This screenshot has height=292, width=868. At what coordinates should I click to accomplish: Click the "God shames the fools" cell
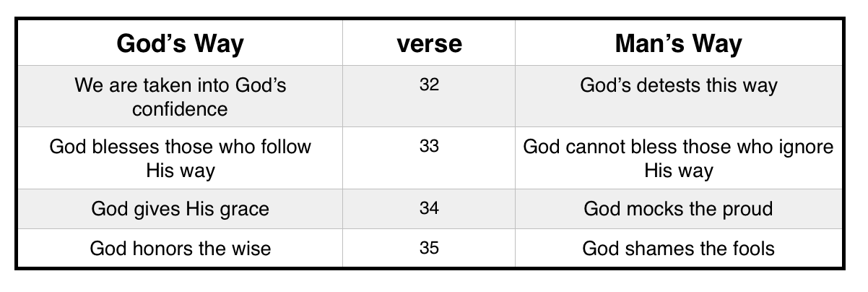click(678, 249)
